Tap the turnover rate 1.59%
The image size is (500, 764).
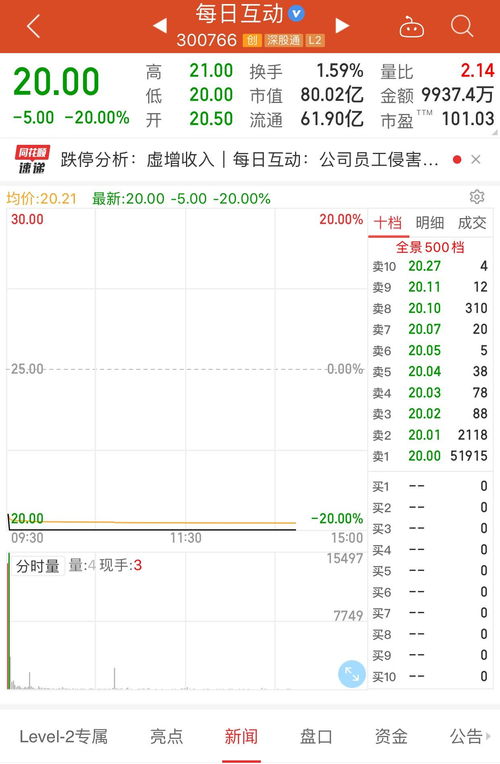[x=340, y=71]
